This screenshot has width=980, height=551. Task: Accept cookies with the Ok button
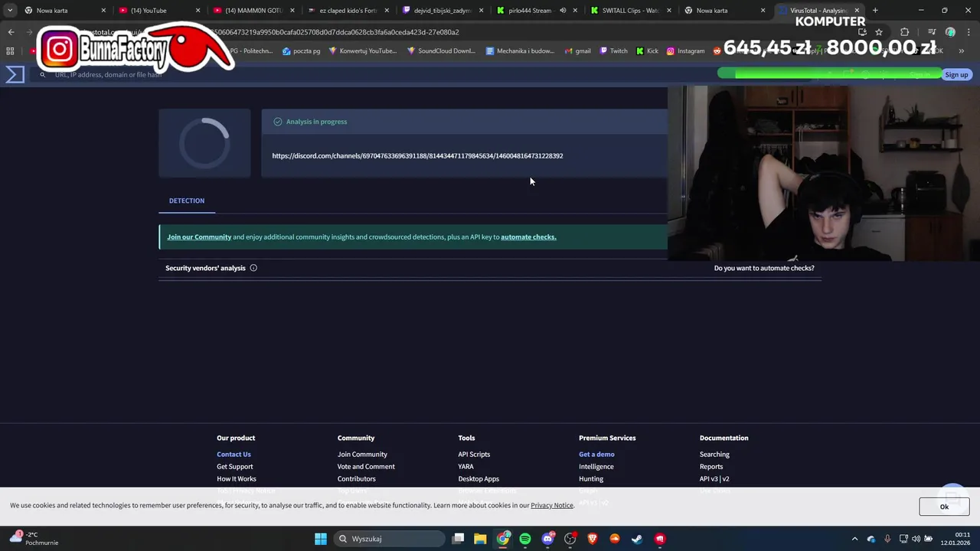click(944, 507)
